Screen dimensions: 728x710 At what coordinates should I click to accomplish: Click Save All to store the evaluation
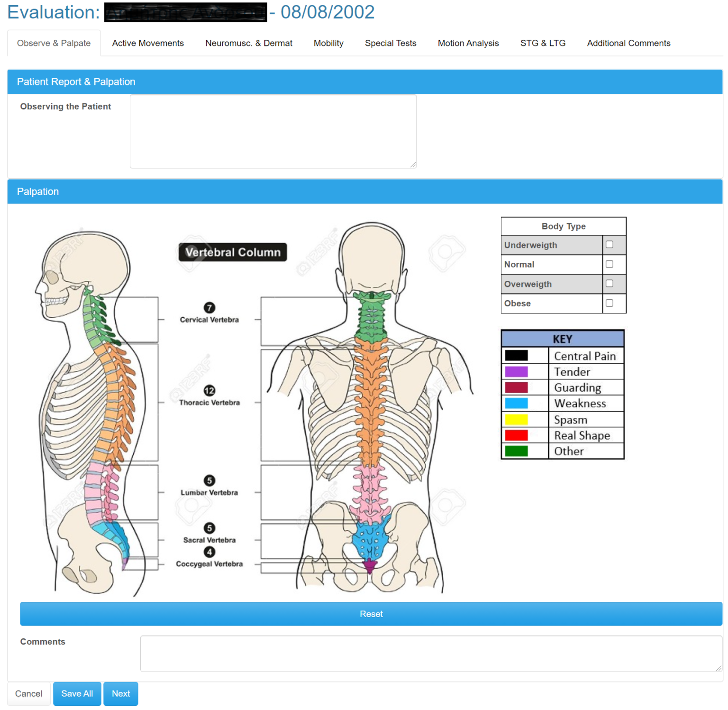pos(77,693)
